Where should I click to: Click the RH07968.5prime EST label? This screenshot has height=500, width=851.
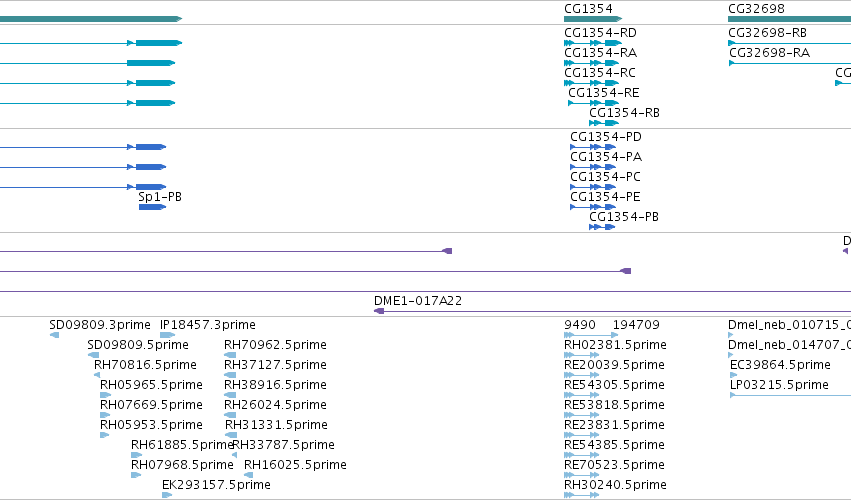coord(182,465)
